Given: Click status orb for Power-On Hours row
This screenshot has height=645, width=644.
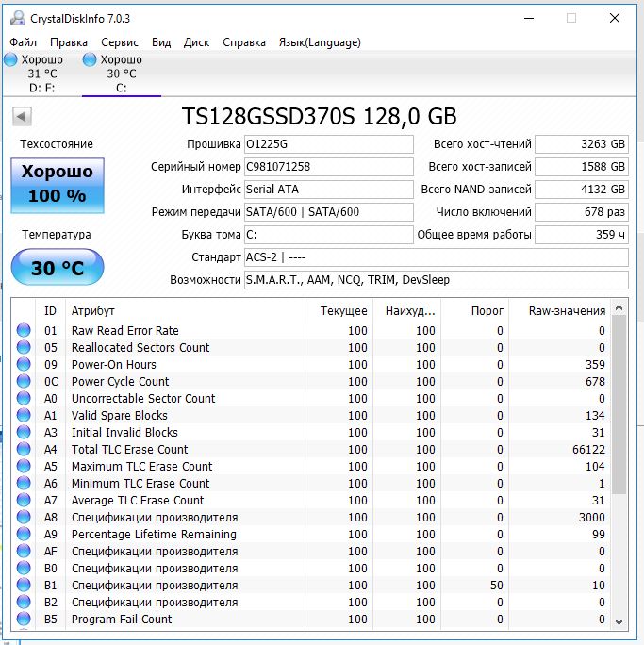Looking at the screenshot, I should coord(24,364).
